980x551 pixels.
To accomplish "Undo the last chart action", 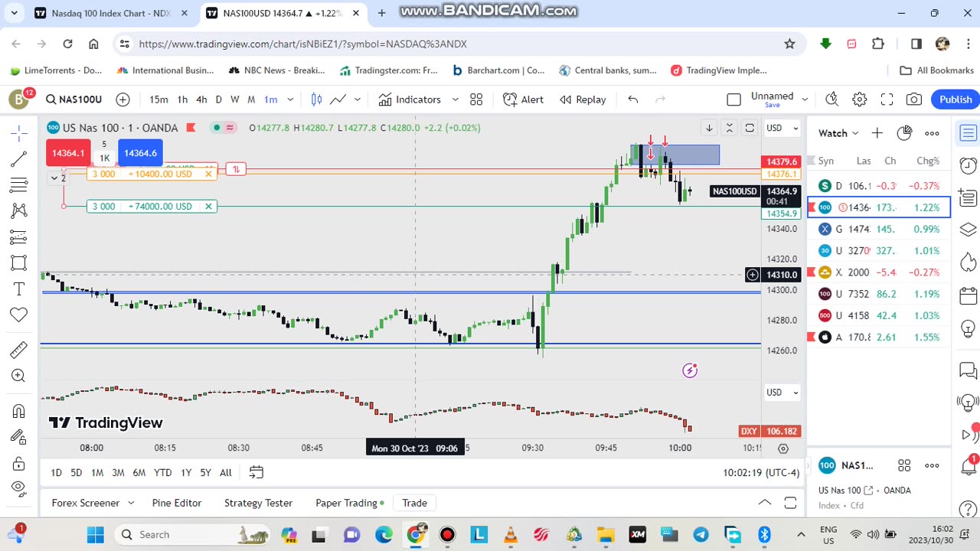I will point(633,99).
